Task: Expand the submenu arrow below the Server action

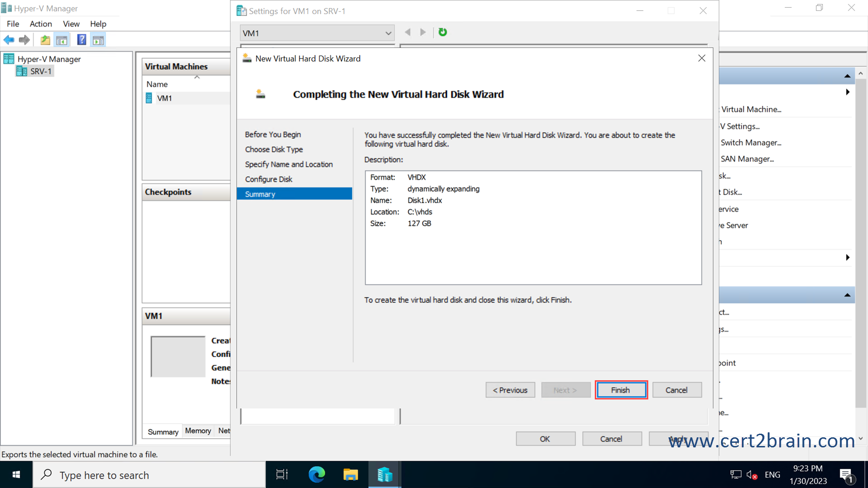Action: tap(847, 257)
